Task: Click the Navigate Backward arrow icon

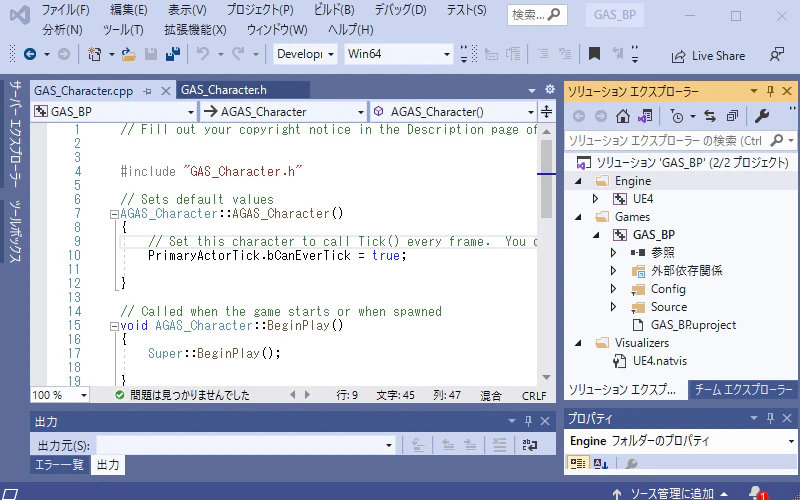Action: [30, 54]
